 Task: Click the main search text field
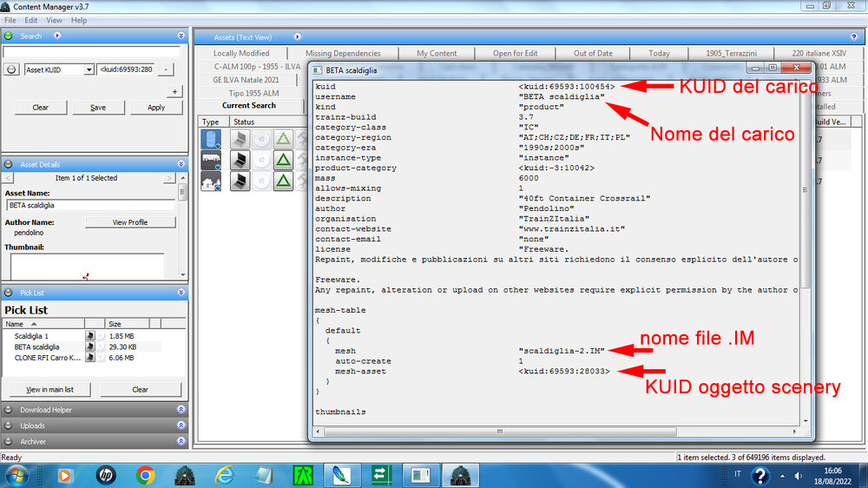click(91, 52)
